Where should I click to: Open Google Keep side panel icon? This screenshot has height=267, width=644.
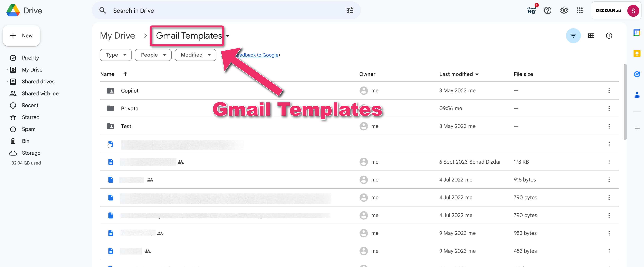coord(637,53)
